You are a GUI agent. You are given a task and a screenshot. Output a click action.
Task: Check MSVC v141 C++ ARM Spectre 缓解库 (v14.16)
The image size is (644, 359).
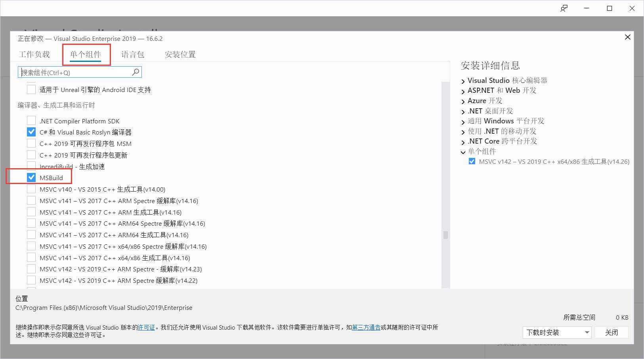coord(31,200)
